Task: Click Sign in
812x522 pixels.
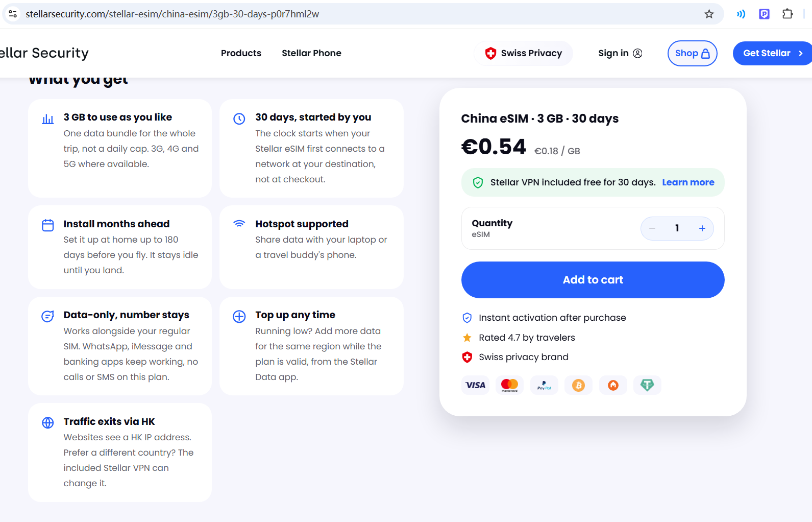Action: click(x=620, y=53)
